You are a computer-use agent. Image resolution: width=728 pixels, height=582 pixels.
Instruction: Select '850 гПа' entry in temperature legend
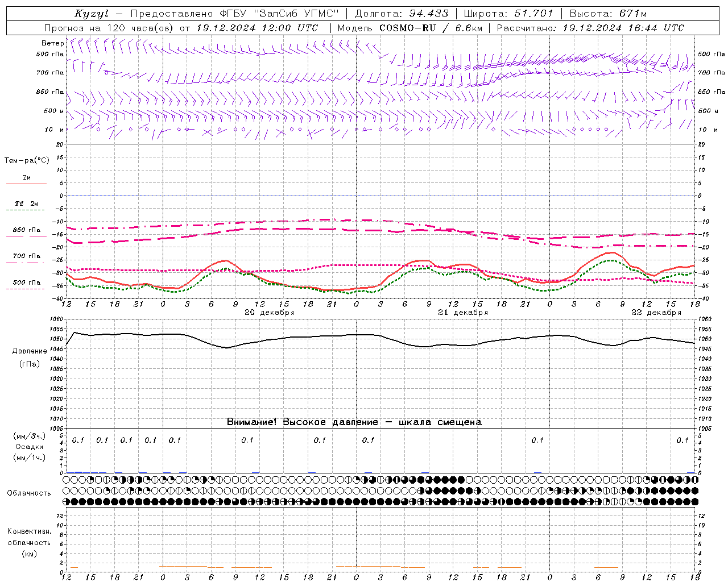coord(27,230)
